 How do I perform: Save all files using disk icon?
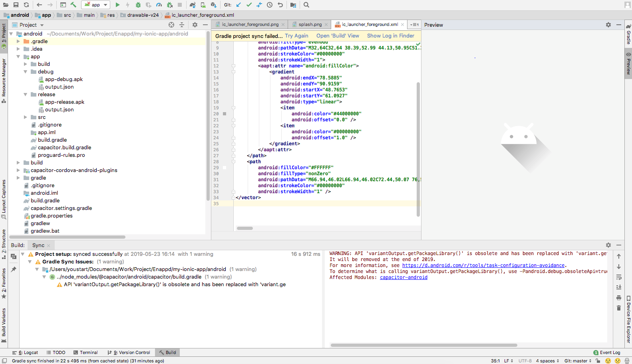[16, 5]
